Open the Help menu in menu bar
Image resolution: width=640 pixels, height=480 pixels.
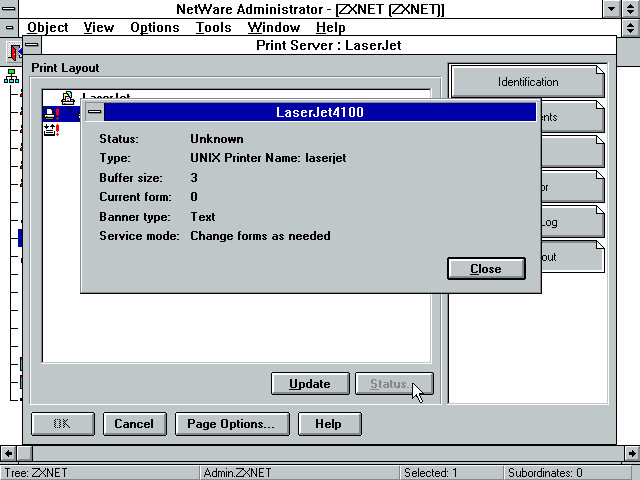331,27
